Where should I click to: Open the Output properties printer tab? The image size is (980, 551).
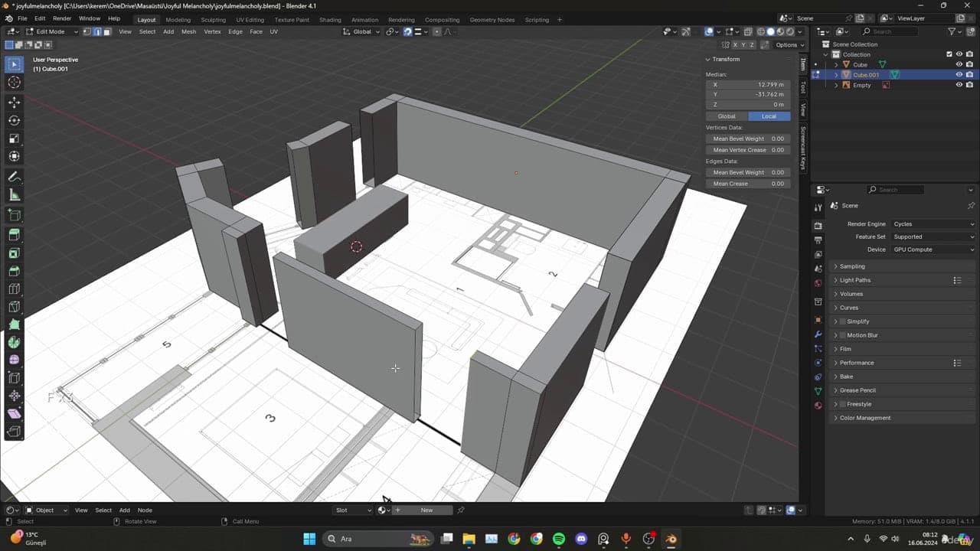coord(818,240)
